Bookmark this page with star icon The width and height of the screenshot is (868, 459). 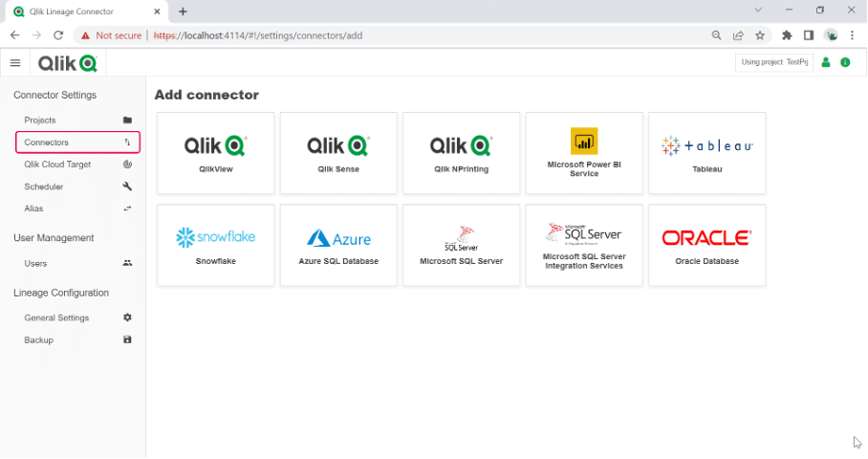pyautogui.click(x=759, y=35)
